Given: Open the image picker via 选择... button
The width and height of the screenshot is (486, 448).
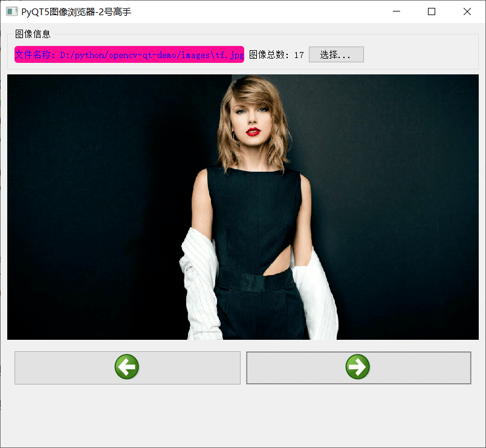Looking at the screenshot, I should 336,54.
